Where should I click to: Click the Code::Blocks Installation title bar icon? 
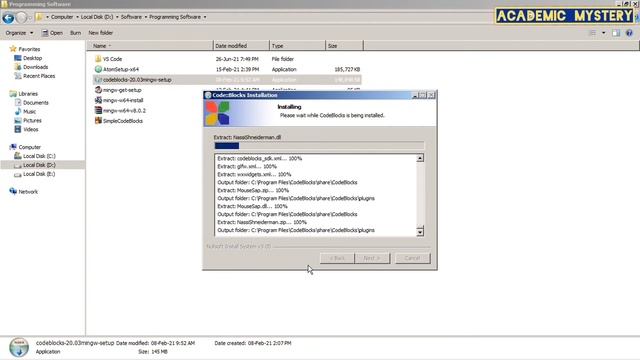click(x=208, y=95)
